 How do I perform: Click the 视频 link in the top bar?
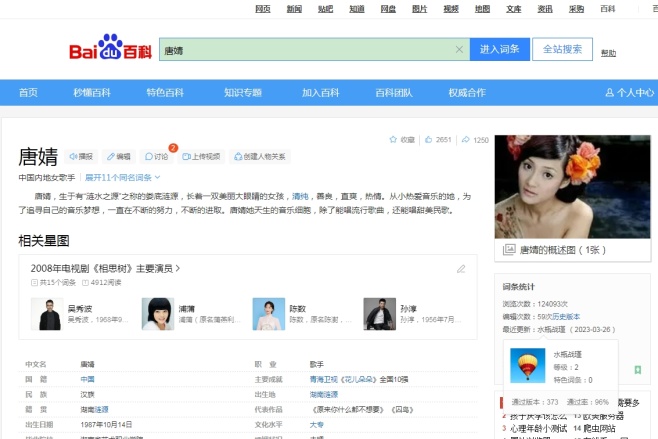pyautogui.click(x=451, y=8)
